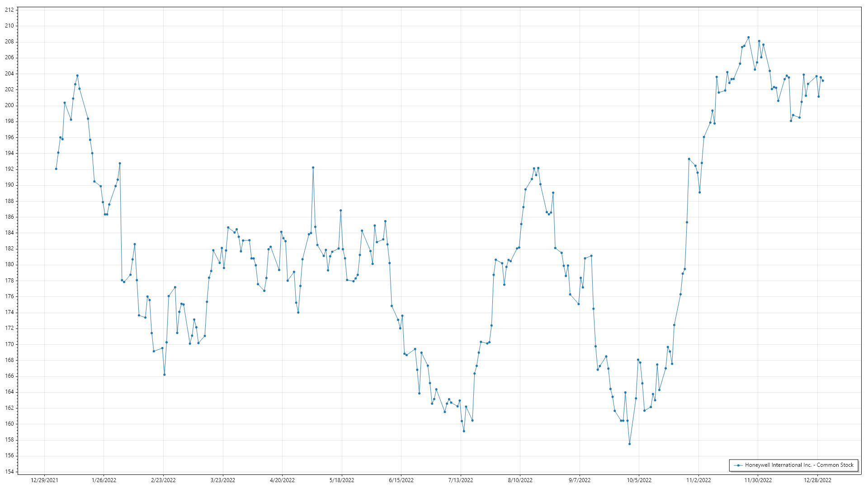Click the 4/20/2022 x-axis date label
Image resolution: width=868 pixels, height=488 pixels.
tap(282, 480)
